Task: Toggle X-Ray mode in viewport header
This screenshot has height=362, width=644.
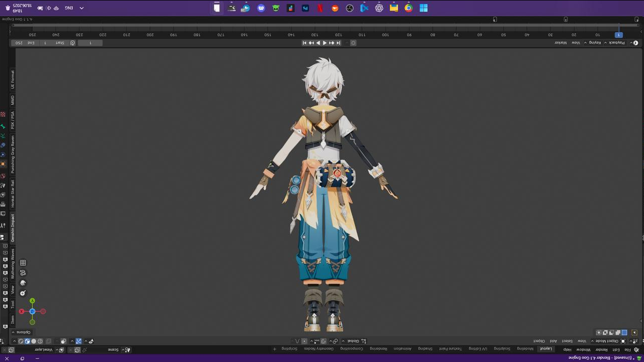Action: (x=48, y=341)
